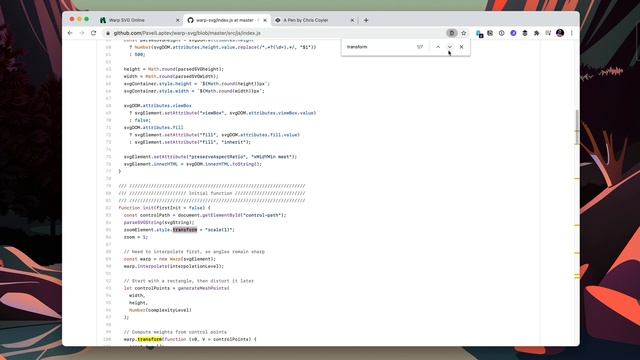Viewport: 640px width, 360px height.
Task: Click the "parseSVGString(svgString);" code line
Action: 159,222
